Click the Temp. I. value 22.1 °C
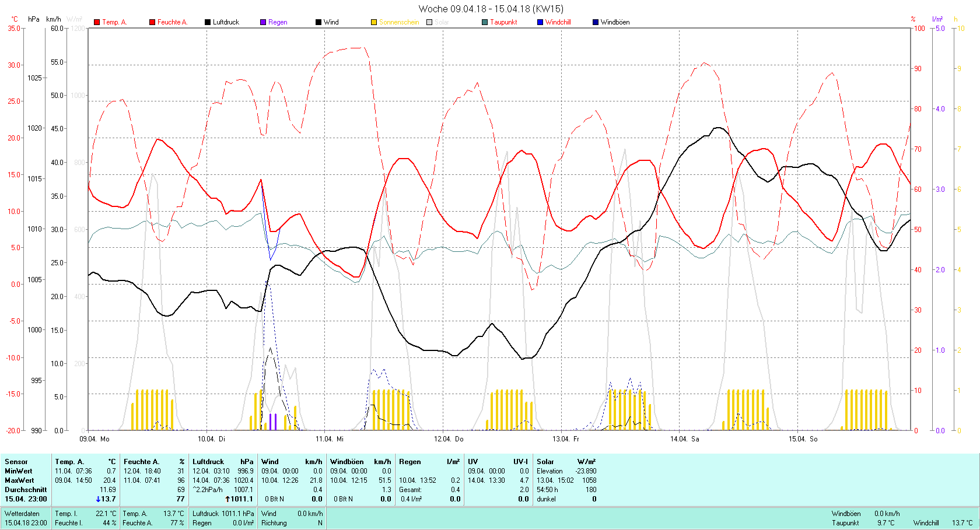 point(106,513)
